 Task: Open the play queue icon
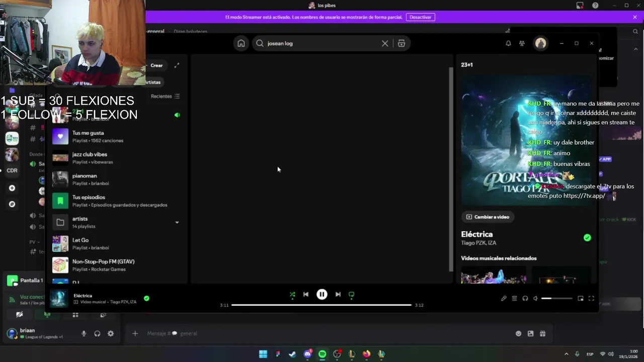(514, 298)
